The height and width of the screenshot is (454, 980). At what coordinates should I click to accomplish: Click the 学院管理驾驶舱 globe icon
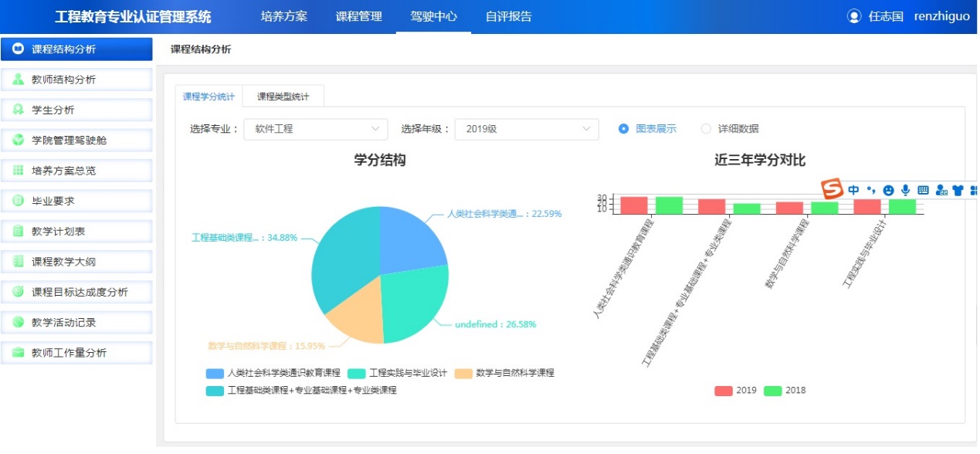point(19,141)
